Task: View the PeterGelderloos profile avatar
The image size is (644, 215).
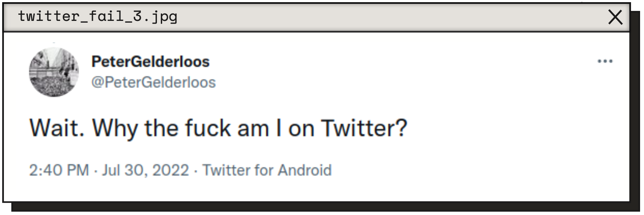Action: pyautogui.click(x=54, y=72)
